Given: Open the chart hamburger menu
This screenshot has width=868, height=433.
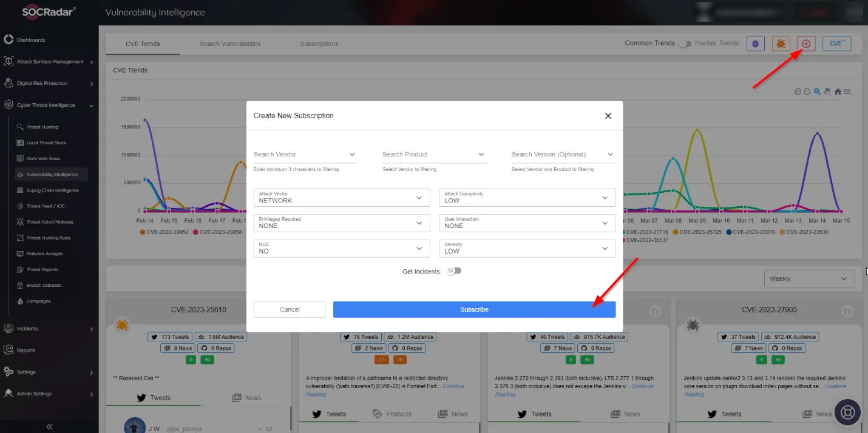Looking at the screenshot, I should [847, 92].
